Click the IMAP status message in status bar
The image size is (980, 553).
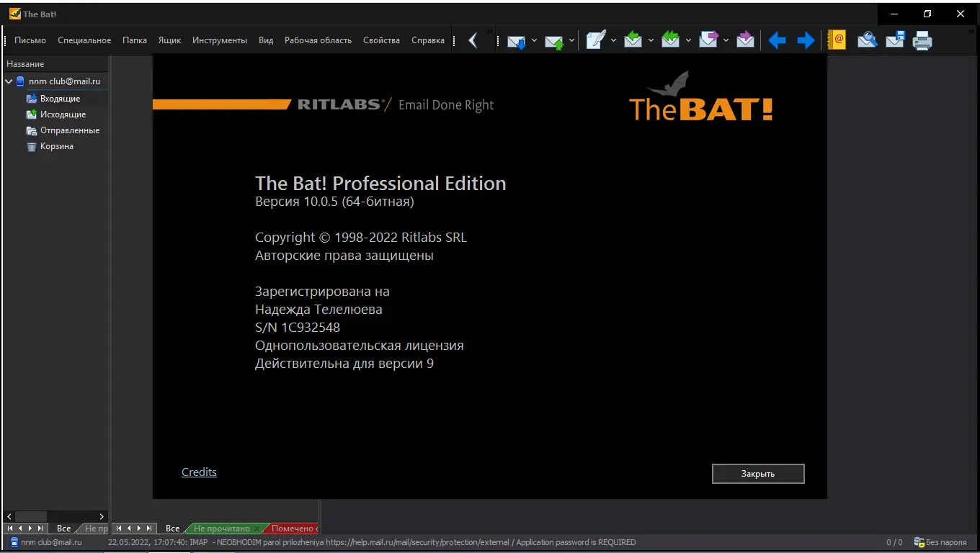click(372, 542)
